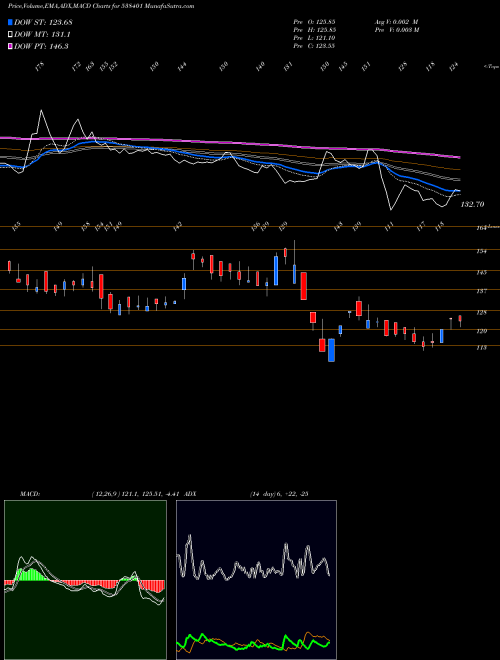Open the dark blue ADX indicator chart panel
The image size is (500, 660).
coord(256,580)
